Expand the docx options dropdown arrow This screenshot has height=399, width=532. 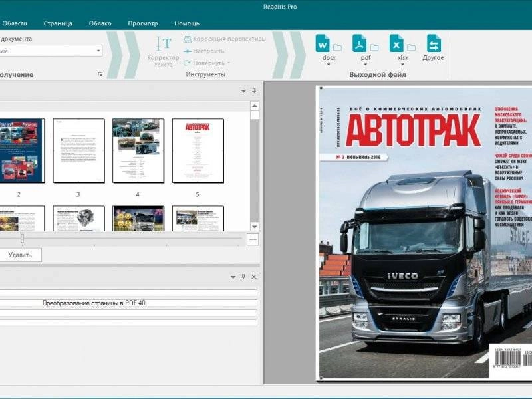tap(329, 64)
